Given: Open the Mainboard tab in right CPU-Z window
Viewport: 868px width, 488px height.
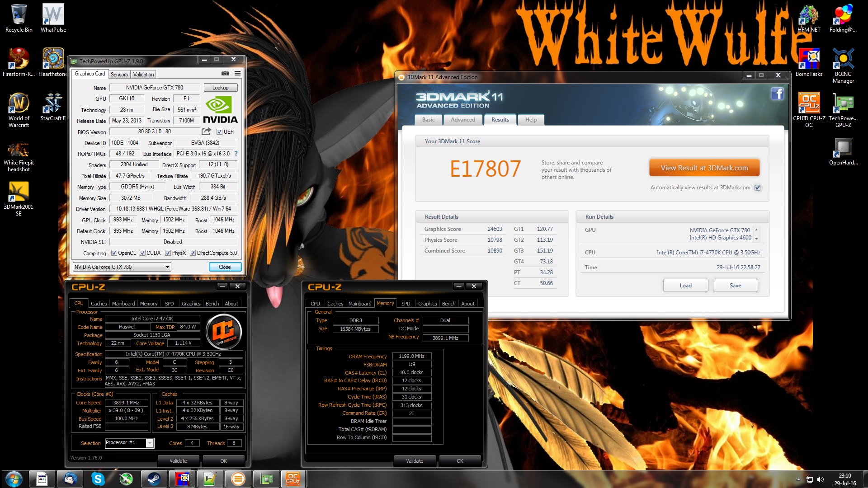Looking at the screenshot, I should 360,304.
